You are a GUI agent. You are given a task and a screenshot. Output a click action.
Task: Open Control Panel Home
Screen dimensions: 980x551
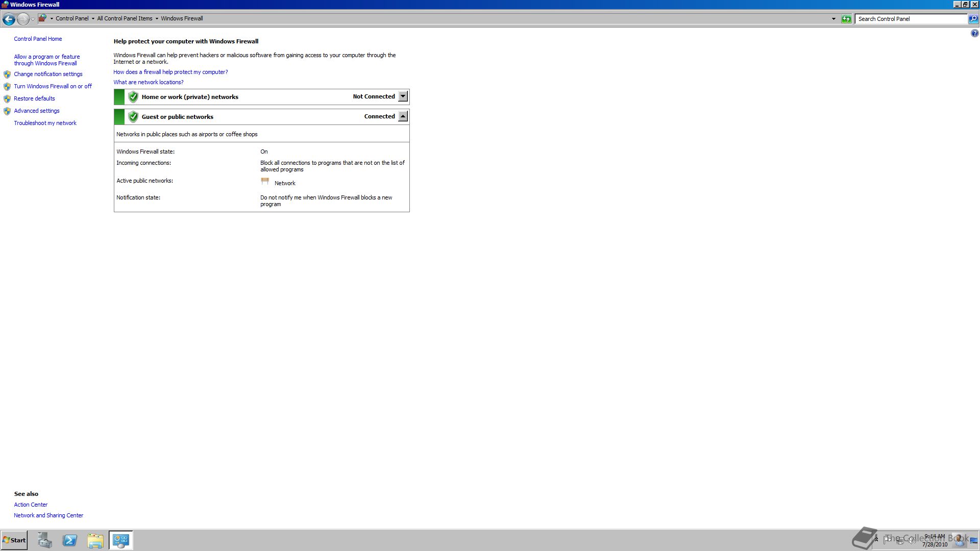point(38,39)
